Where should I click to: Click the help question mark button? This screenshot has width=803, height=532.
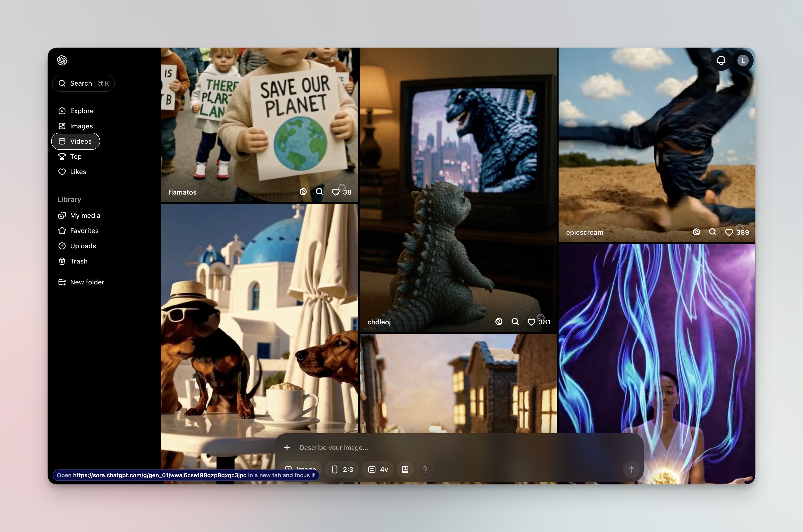425,469
